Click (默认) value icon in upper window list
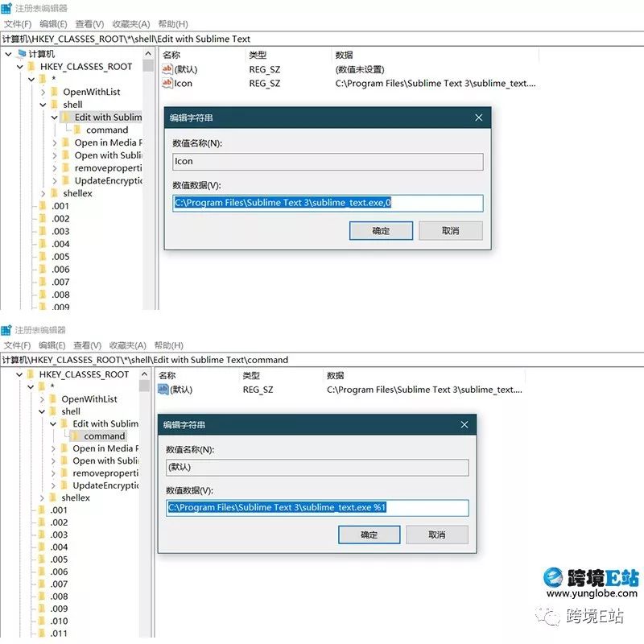This screenshot has width=644, height=644. [x=167, y=69]
